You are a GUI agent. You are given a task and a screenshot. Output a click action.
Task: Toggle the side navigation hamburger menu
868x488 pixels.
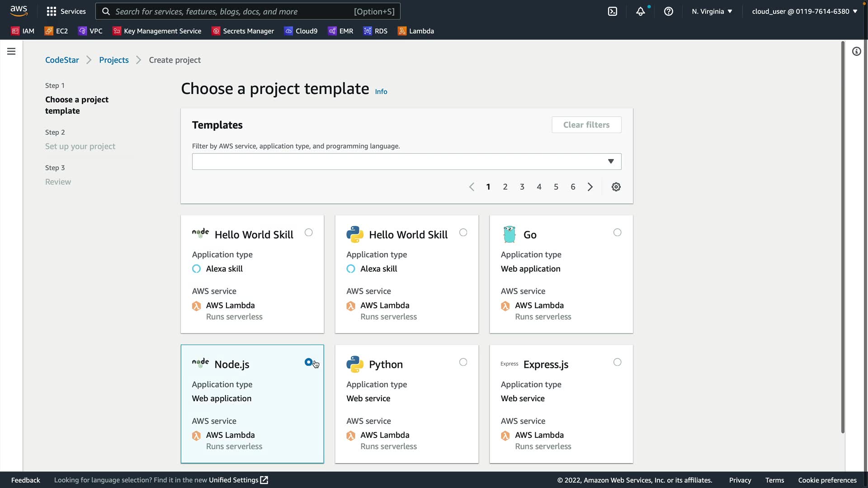click(x=11, y=52)
